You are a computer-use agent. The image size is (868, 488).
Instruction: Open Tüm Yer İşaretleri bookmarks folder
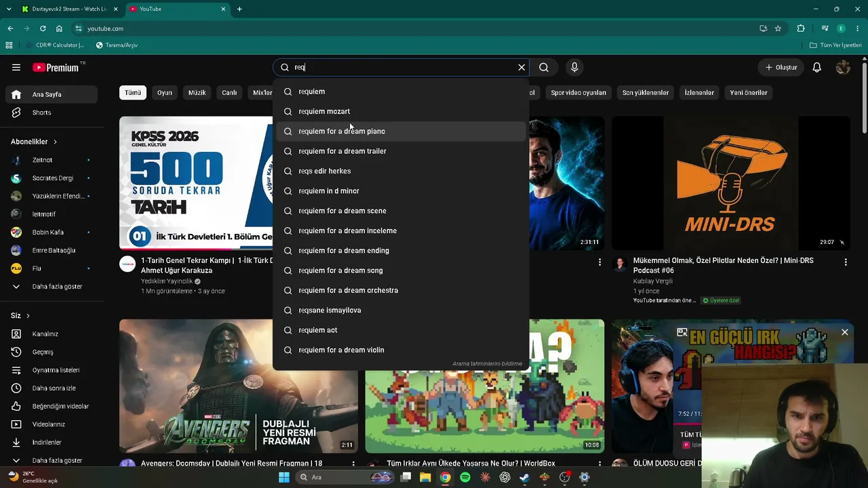pos(835,45)
